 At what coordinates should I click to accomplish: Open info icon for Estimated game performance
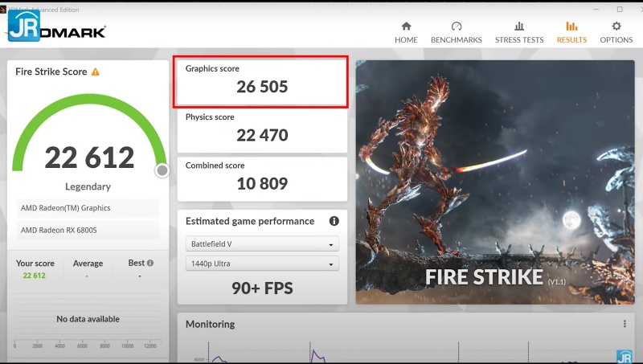click(x=334, y=221)
